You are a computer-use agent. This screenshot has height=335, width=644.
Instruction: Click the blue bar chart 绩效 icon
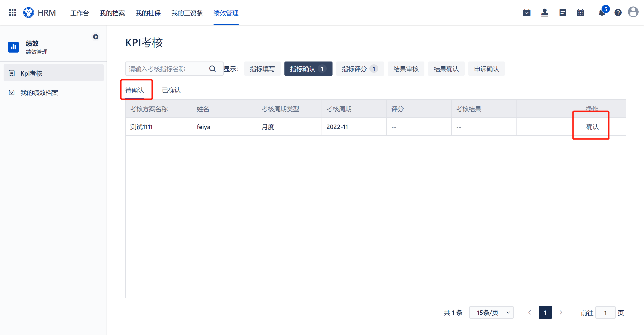13,47
